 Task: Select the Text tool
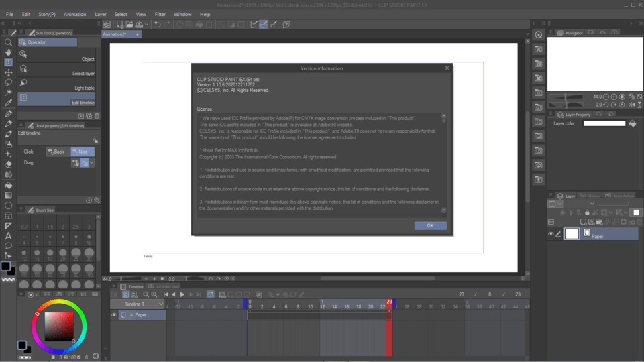pyautogui.click(x=8, y=236)
